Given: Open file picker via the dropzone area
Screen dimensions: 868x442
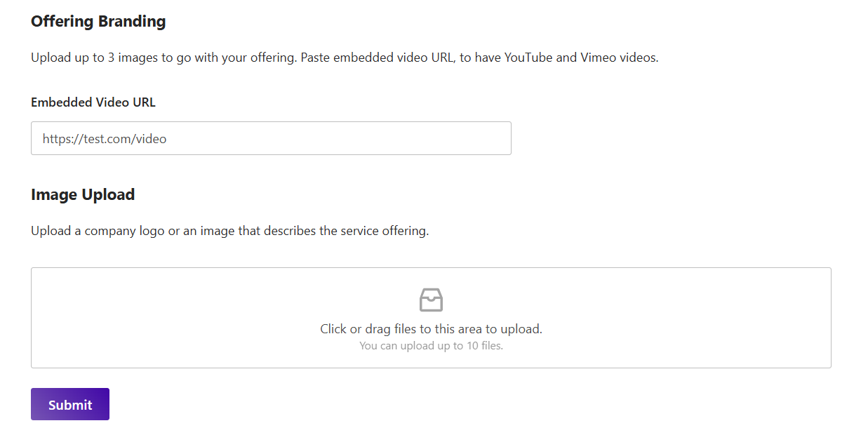Looking at the screenshot, I should (431, 318).
